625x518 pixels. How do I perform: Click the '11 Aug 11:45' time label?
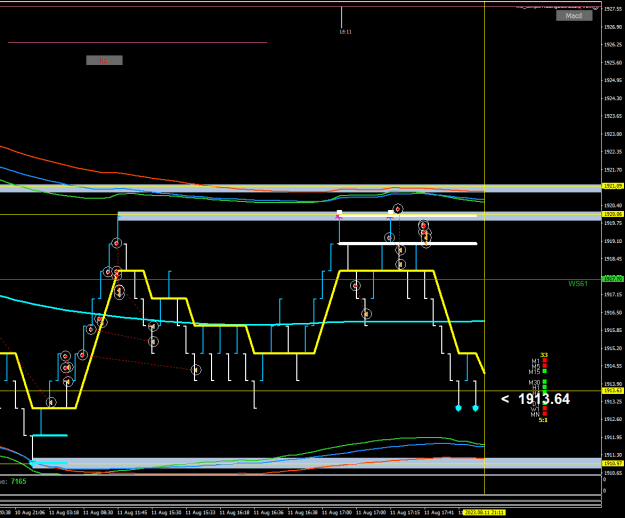tap(132, 512)
